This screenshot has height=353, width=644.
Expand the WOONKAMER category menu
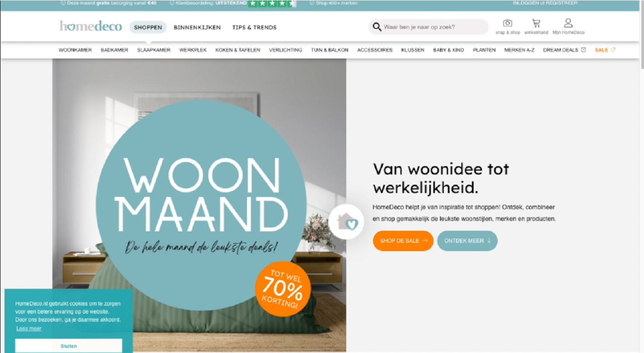click(75, 50)
